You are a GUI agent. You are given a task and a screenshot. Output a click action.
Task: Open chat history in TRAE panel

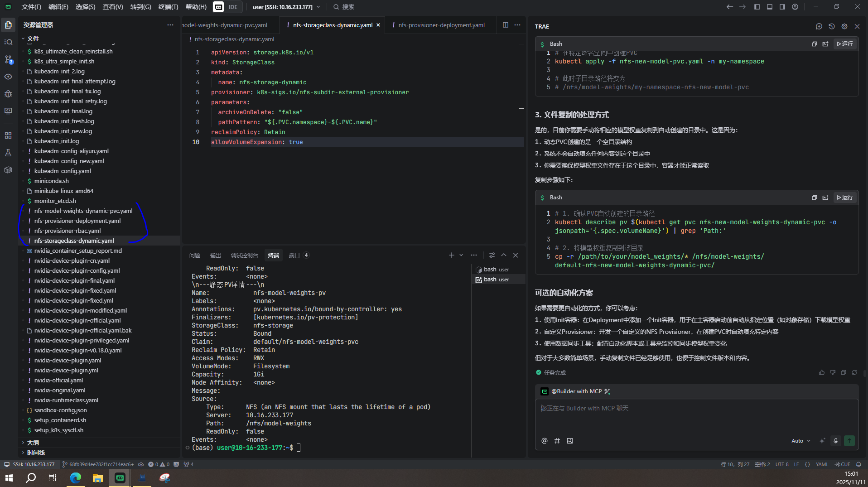click(831, 26)
